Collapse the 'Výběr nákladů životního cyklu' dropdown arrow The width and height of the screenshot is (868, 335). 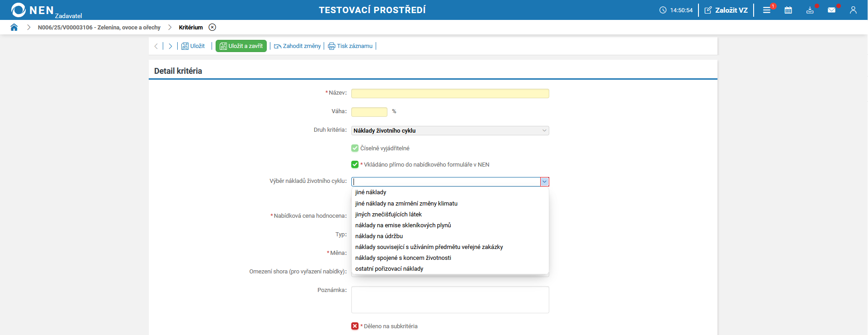coord(544,182)
